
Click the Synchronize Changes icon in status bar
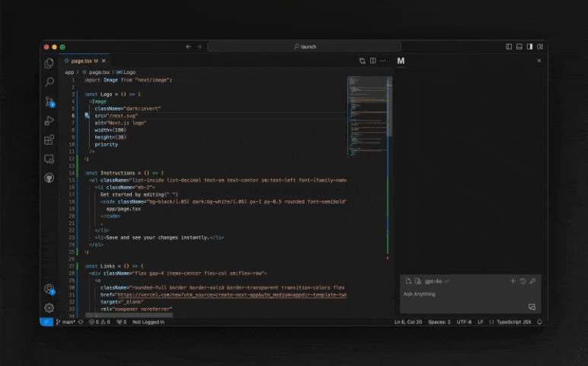[81, 322]
